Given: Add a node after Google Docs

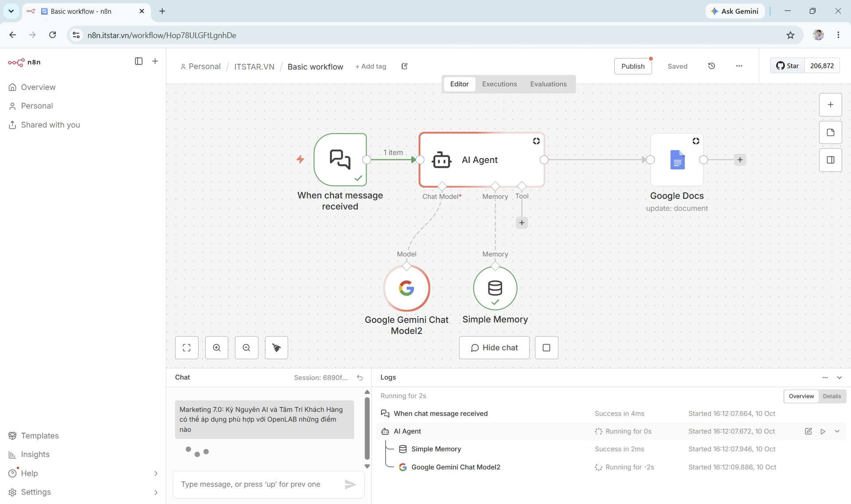Looking at the screenshot, I should pos(740,160).
